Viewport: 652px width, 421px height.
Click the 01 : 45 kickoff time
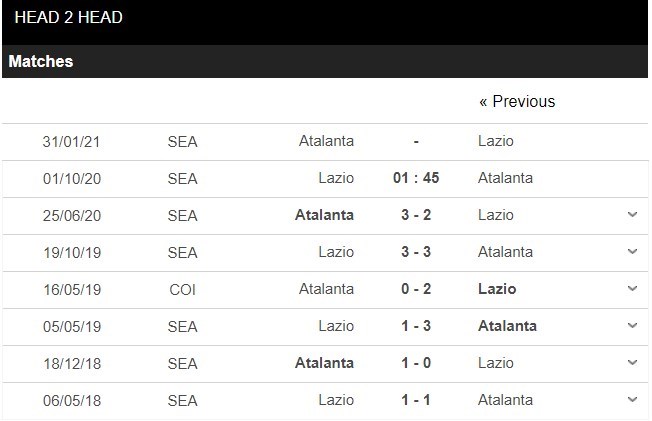416,178
